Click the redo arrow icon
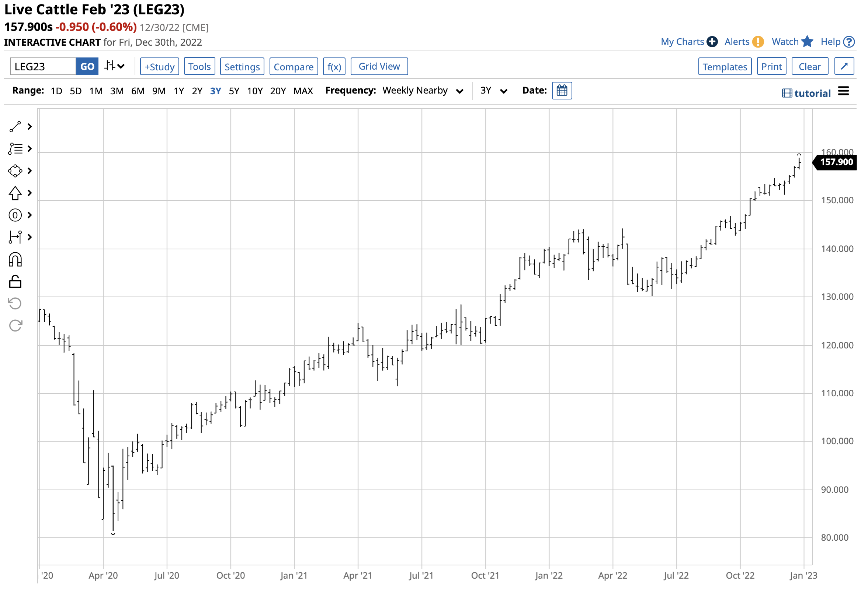The image size is (868, 593). tap(15, 326)
